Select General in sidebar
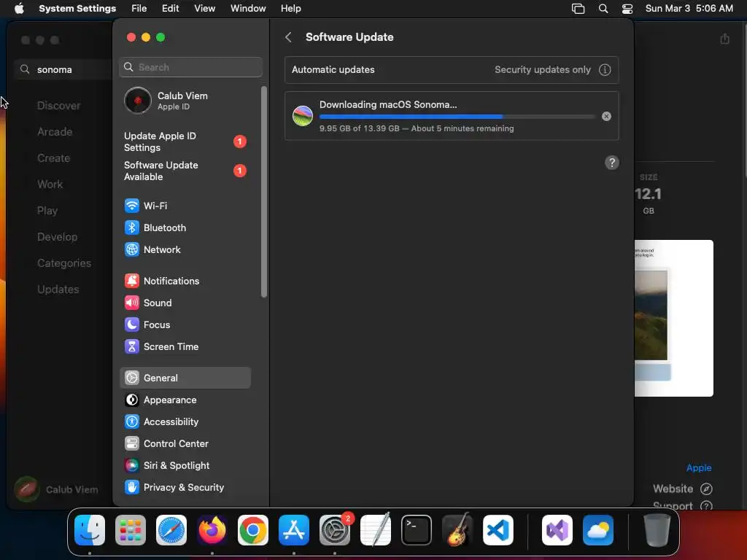This screenshot has width=747, height=560. [x=185, y=378]
